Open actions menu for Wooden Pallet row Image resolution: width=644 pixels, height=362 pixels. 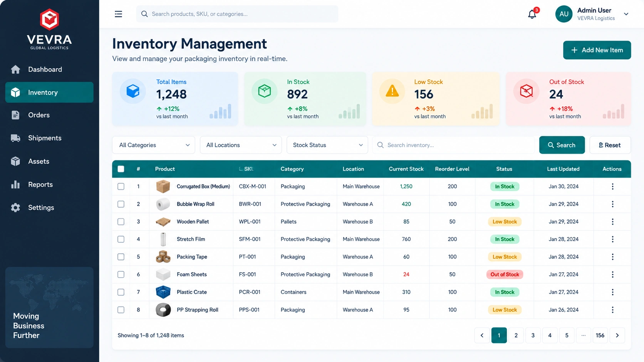(x=612, y=222)
